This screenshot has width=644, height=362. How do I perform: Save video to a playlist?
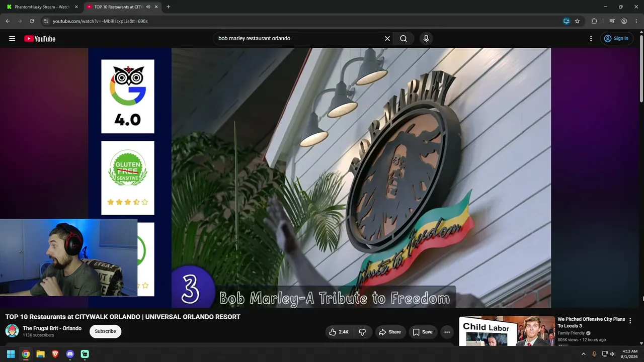click(x=423, y=332)
